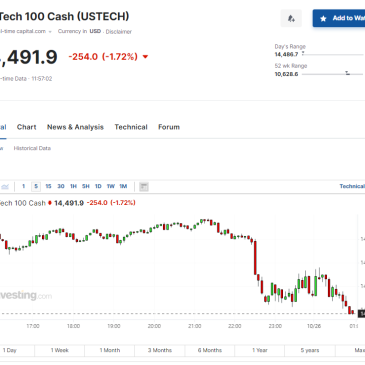Image resolution: width=365 pixels, height=365 pixels.
Task: Click the 52 wk Range slider marker
Action: [x=347, y=73]
